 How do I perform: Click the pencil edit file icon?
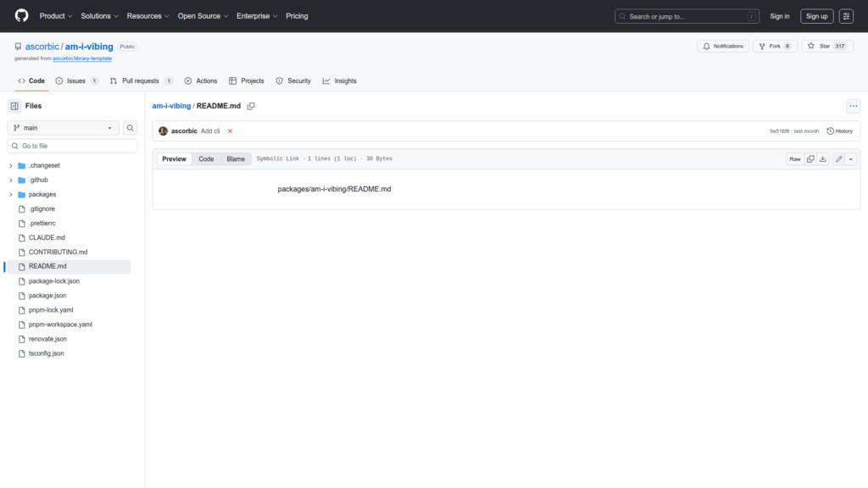(x=838, y=159)
